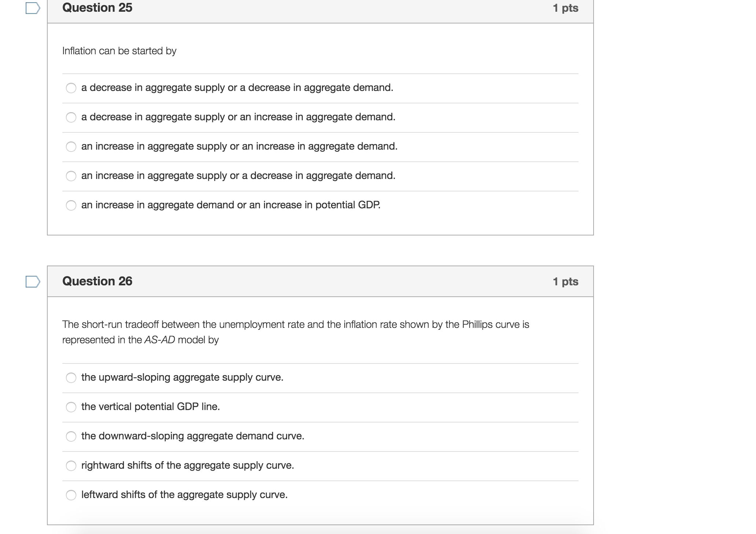Viewport: 756px width, 534px height.
Task: Click the 'leftward shifts of the aggregate supply curve' answer text
Action: tap(184, 495)
